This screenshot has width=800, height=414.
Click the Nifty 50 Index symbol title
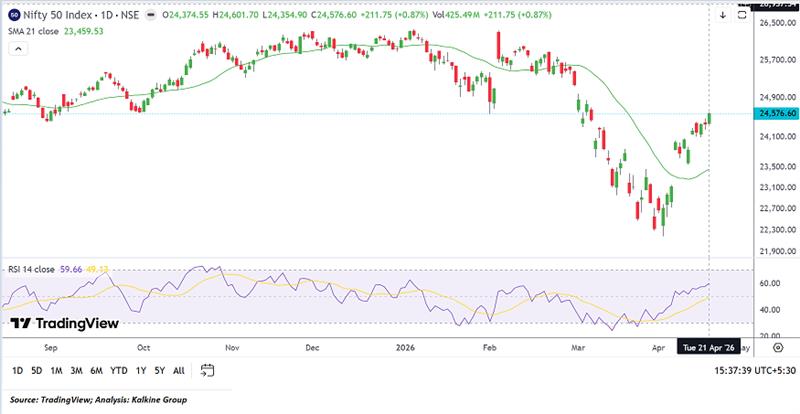(x=59, y=15)
